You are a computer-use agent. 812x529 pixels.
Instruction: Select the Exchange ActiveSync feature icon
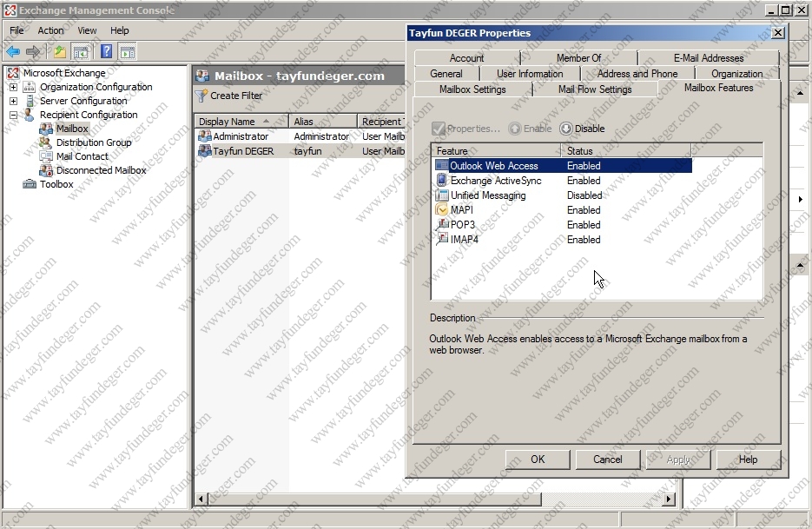442,181
